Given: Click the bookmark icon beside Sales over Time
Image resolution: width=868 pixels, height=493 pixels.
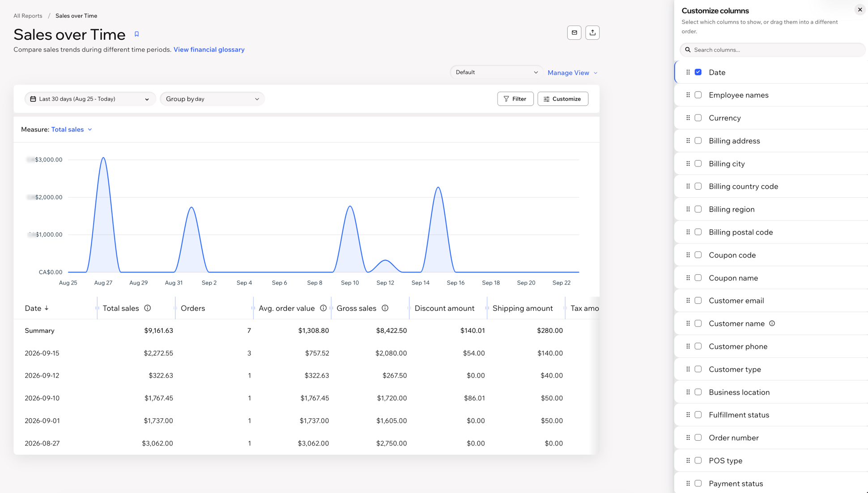Looking at the screenshot, I should click(x=137, y=34).
